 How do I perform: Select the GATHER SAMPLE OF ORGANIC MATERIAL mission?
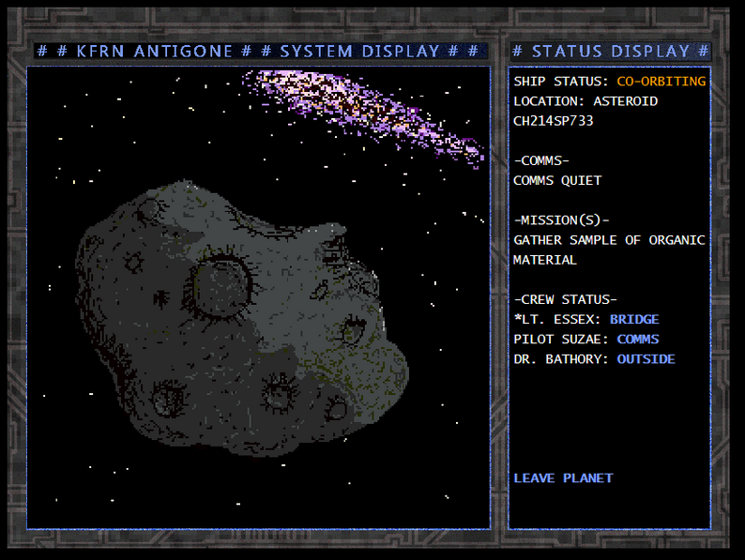click(x=609, y=250)
